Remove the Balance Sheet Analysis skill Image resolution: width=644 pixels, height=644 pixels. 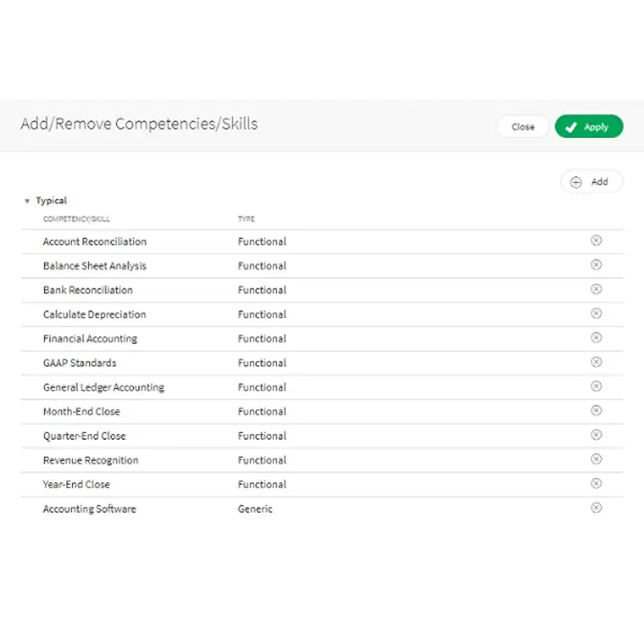596,264
